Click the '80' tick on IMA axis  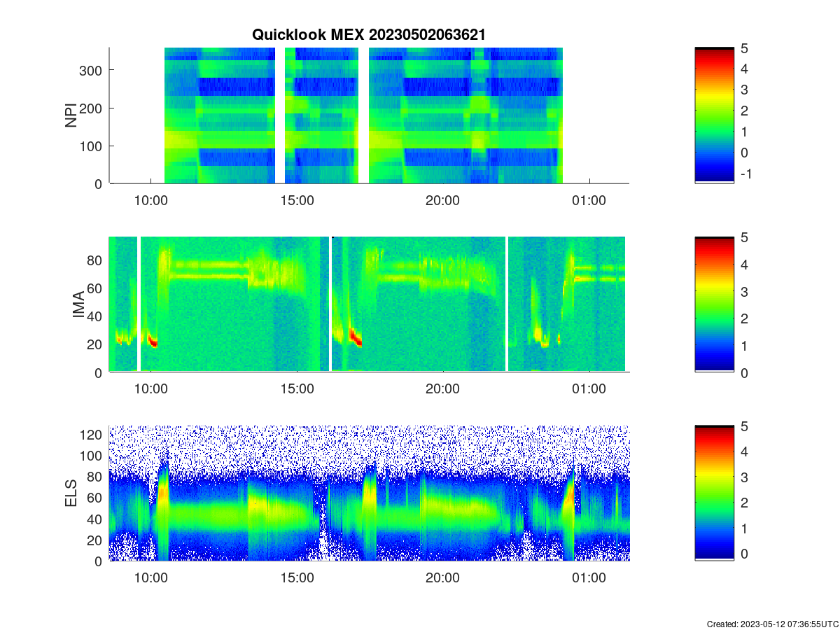point(95,260)
